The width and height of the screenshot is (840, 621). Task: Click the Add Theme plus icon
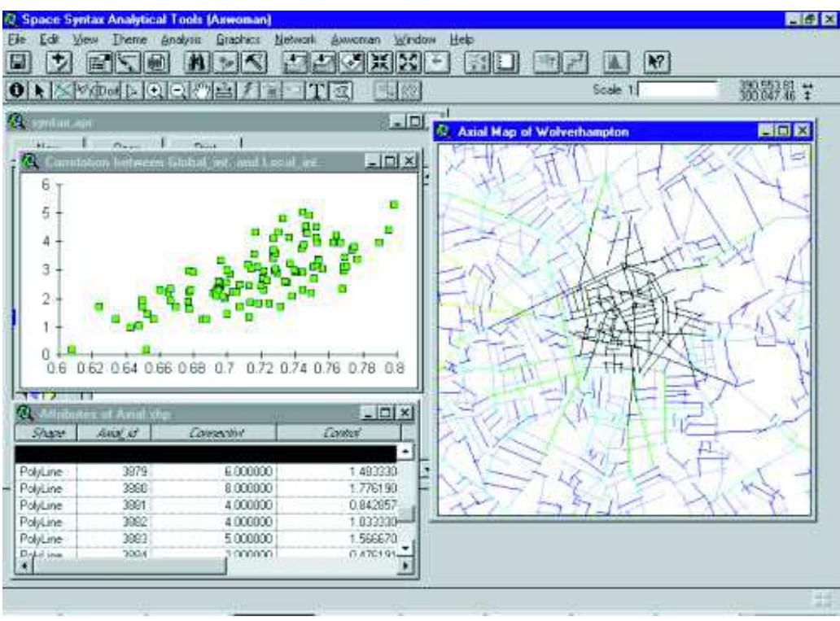[x=59, y=63]
